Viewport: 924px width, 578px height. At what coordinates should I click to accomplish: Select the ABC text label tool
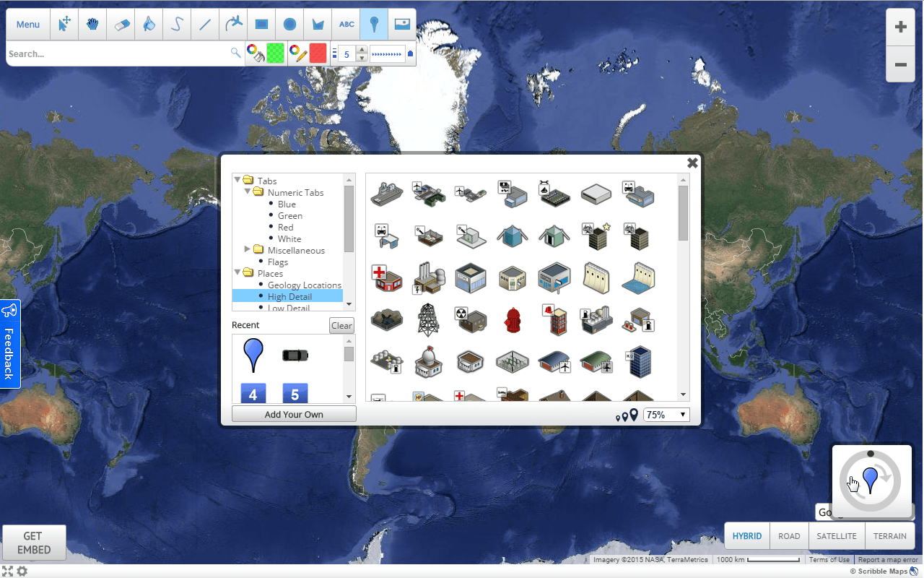[x=346, y=24]
